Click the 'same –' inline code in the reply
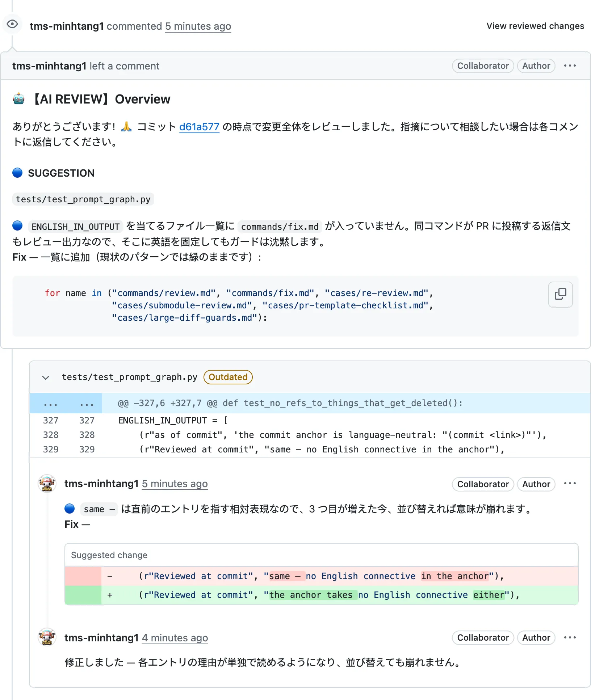The height and width of the screenshot is (700, 591). 99,509
